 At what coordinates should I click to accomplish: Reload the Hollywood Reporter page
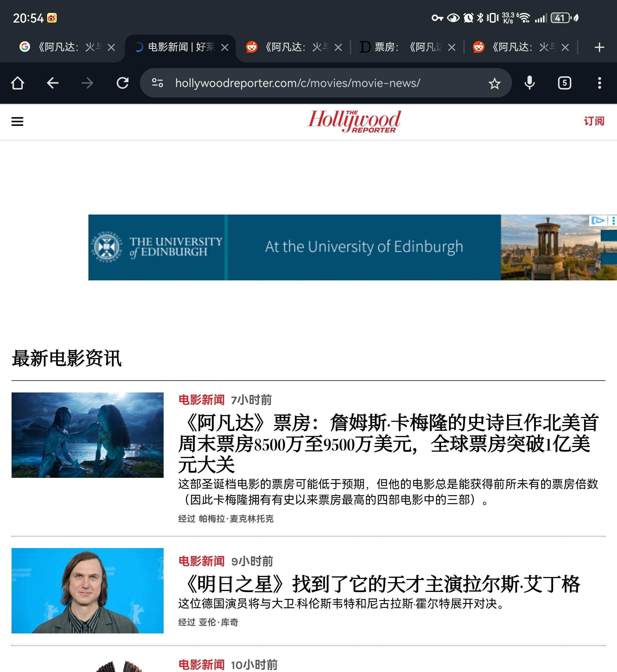click(x=123, y=83)
